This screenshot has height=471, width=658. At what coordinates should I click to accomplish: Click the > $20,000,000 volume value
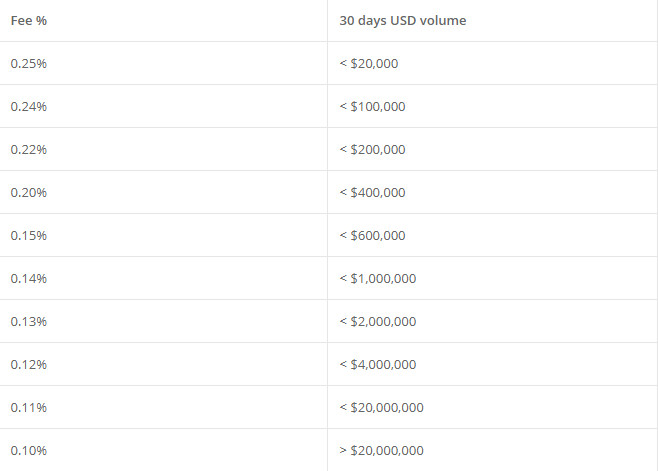pyautogui.click(x=381, y=451)
